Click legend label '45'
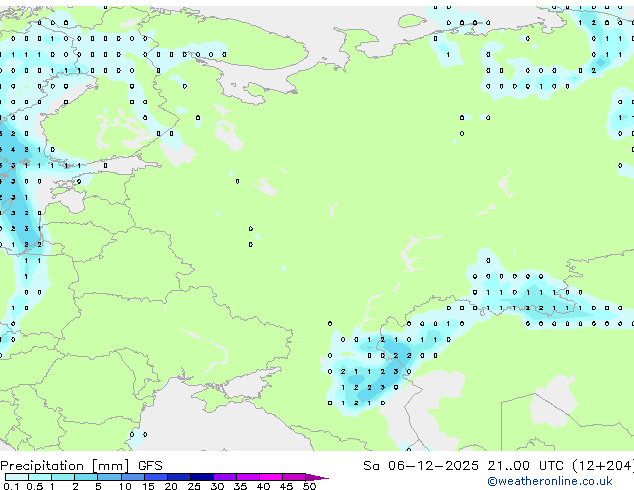This screenshot has width=634, height=490. 287,486
